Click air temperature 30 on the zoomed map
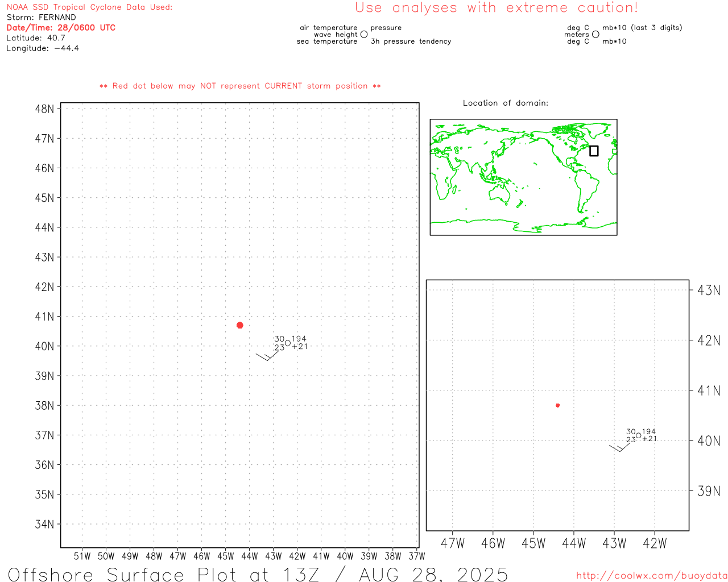Screen dimensions: 728x582 click(x=631, y=432)
